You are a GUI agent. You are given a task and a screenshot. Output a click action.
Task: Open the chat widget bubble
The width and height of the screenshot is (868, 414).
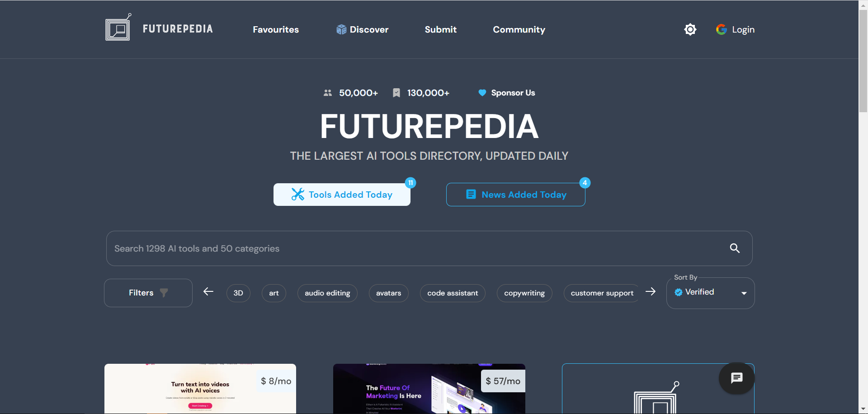tap(737, 378)
